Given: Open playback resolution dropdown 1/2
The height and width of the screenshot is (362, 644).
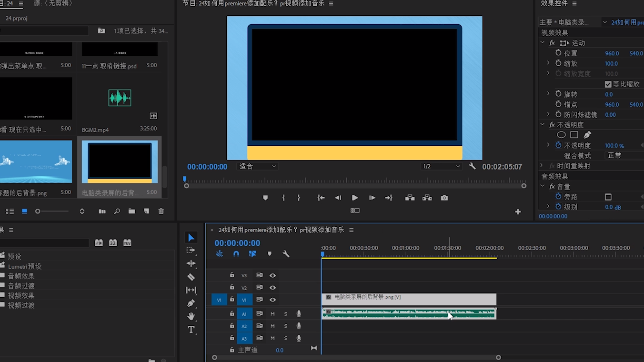Looking at the screenshot, I should 442,166.
